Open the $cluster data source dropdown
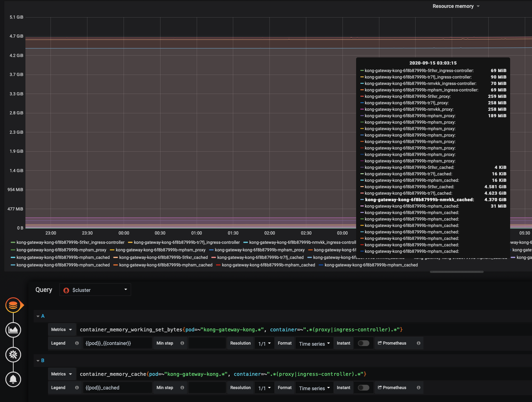 pyautogui.click(x=95, y=290)
